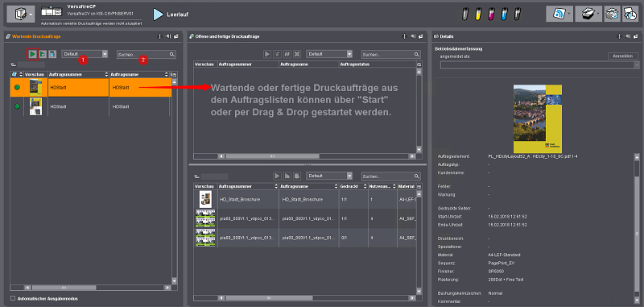Screen dimensions: 644x307
Task: Start the selected waiting print job
Action: coord(32,54)
